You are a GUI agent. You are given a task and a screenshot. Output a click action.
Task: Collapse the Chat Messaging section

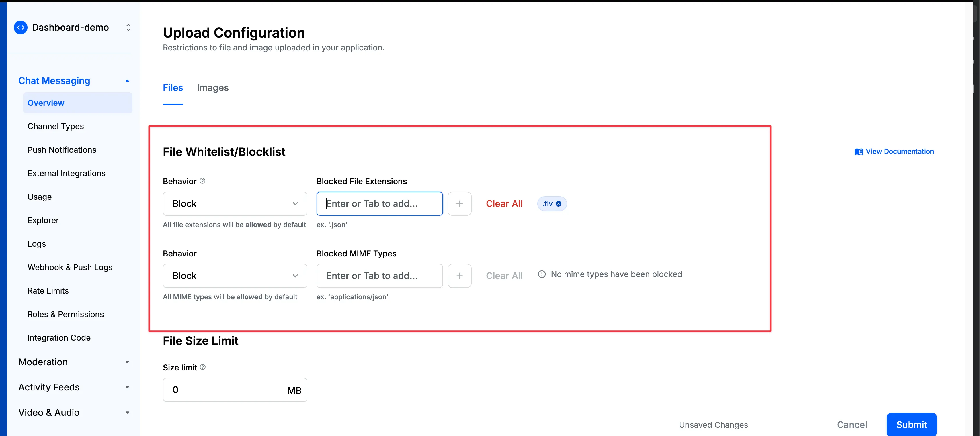coord(127,80)
